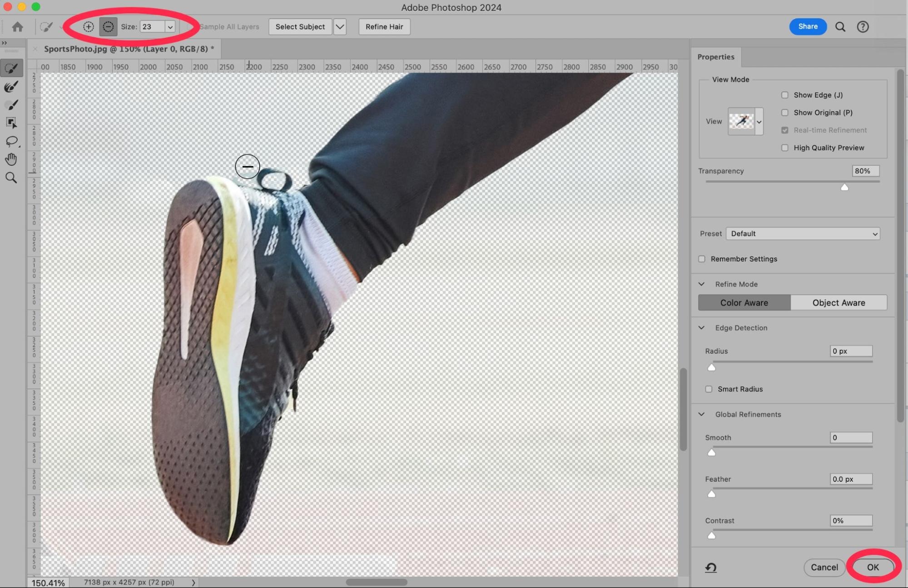Select the Object Selection tool
908x588 pixels.
pos(11,123)
